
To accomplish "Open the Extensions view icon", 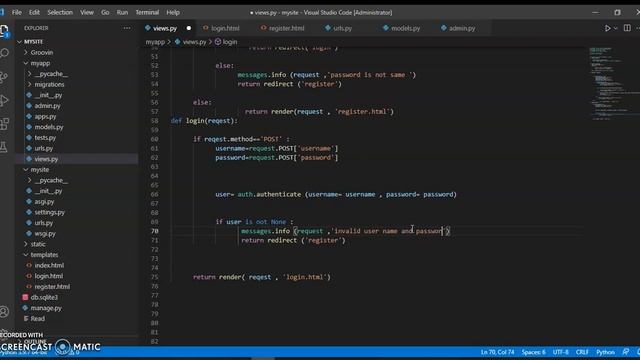I will pyautogui.click(x=4, y=124).
